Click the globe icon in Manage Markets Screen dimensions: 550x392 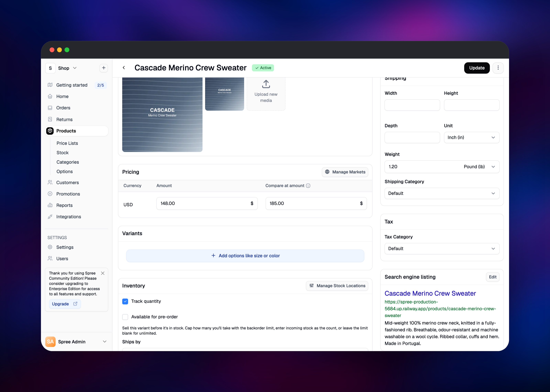coord(327,172)
